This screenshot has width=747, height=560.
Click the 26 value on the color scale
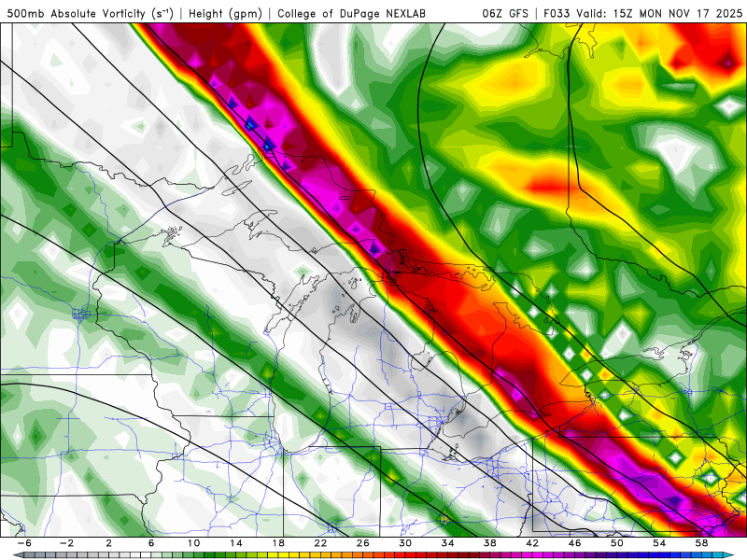click(x=363, y=543)
